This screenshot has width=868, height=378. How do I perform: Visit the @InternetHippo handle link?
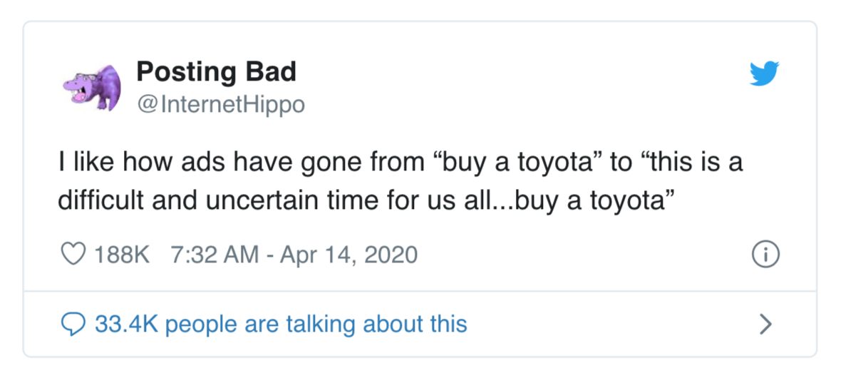[x=220, y=105]
